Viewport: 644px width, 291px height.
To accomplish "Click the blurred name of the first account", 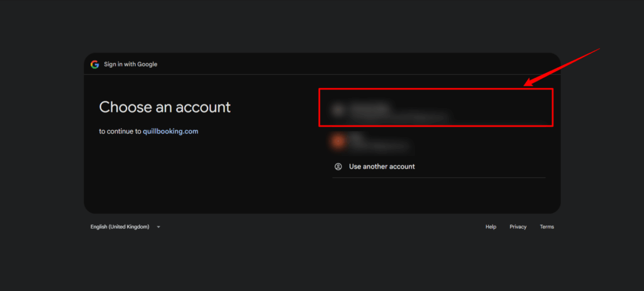I will pos(370,106).
